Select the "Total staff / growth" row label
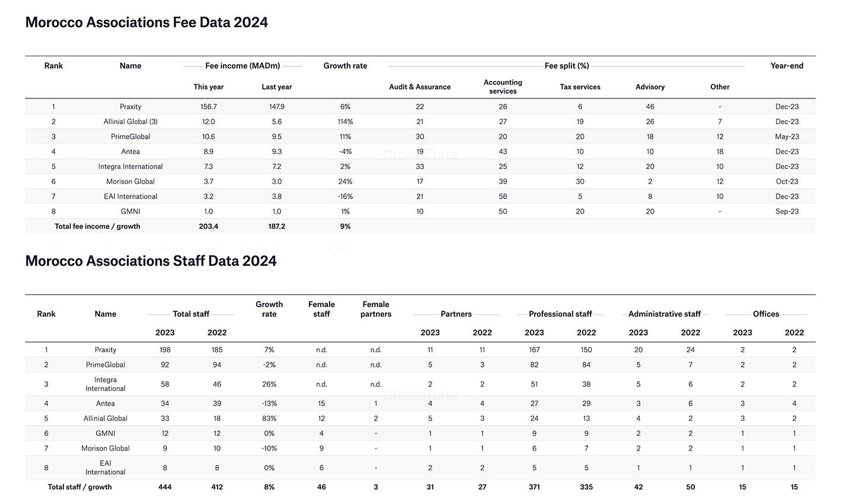The height and width of the screenshot is (504, 846). click(79, 487)
